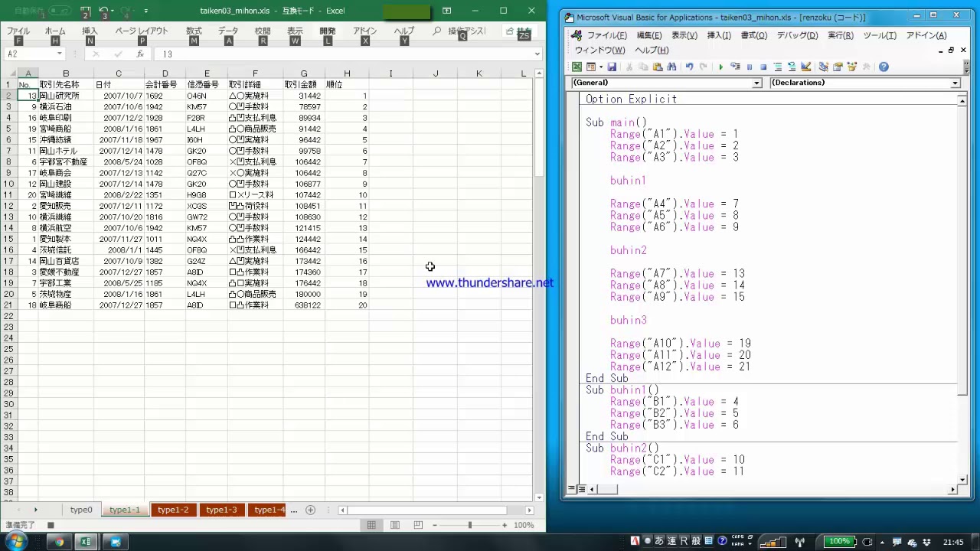980x551 pixels.
Task: Open the (Declarations) procedure dropdown
Action: [955, 83]
